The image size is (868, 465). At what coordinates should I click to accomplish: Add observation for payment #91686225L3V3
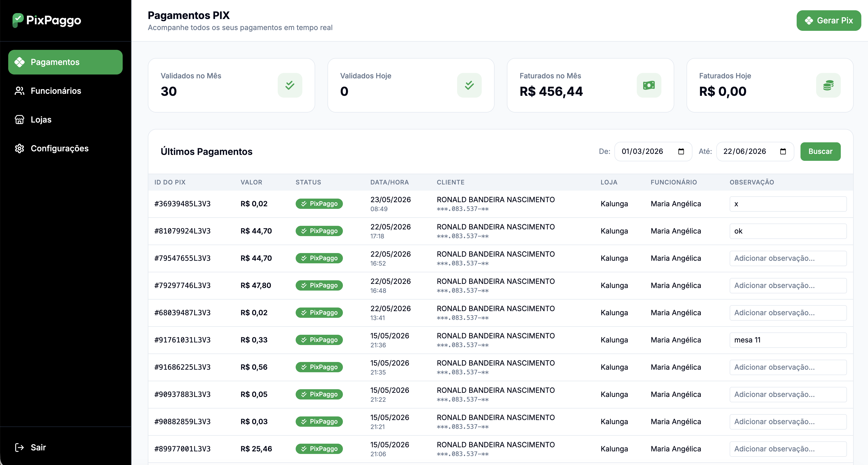tap(788, 367)
